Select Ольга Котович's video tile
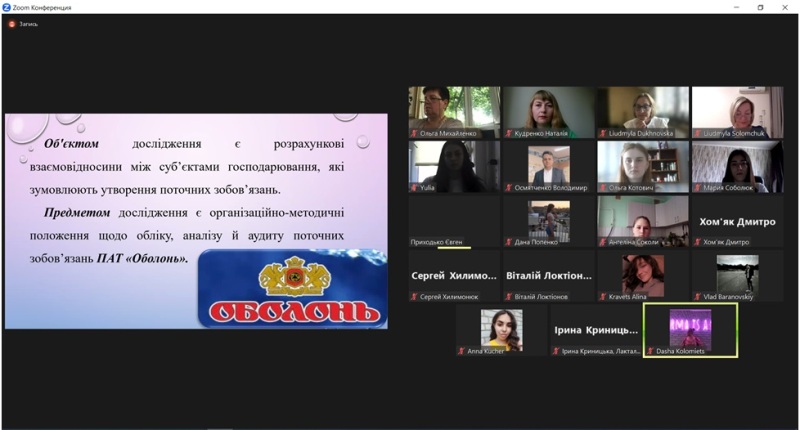 pos(643,167)
